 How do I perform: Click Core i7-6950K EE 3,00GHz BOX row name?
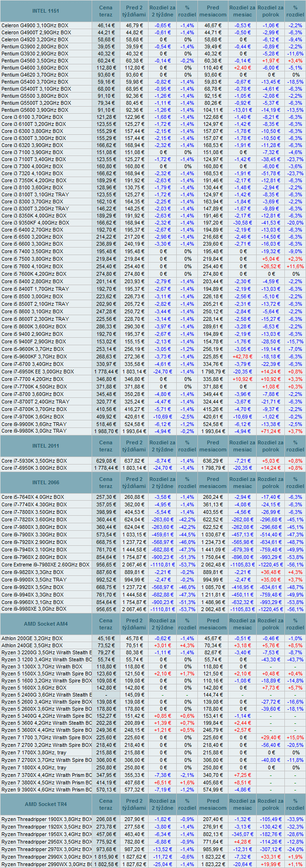click(x=38, y=372)
